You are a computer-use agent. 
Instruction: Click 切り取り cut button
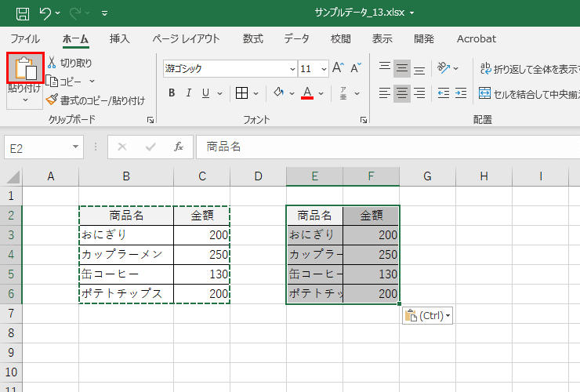coord(70,63)
